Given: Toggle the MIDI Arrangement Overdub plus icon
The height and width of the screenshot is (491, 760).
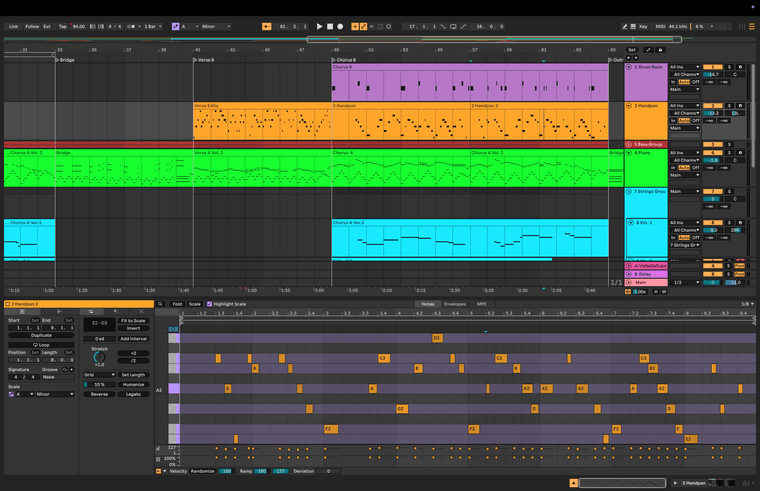Looking at the screenshot, I should [x=355, y=27].
